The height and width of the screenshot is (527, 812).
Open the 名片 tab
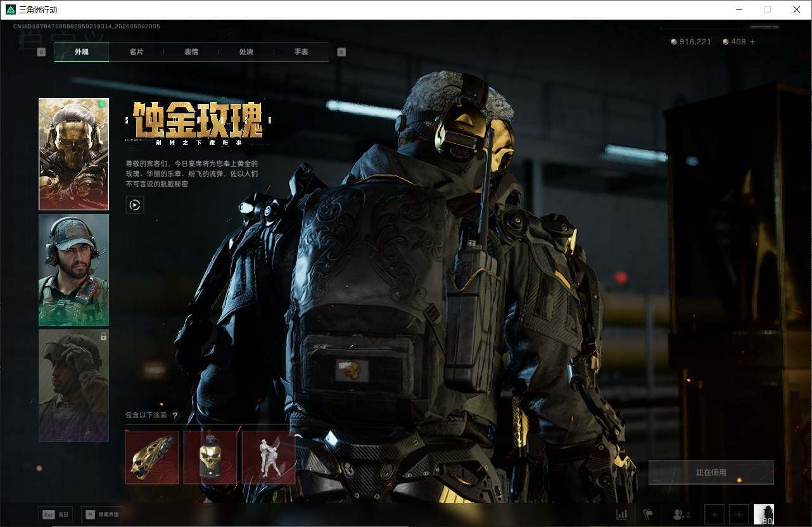[136, 52]
